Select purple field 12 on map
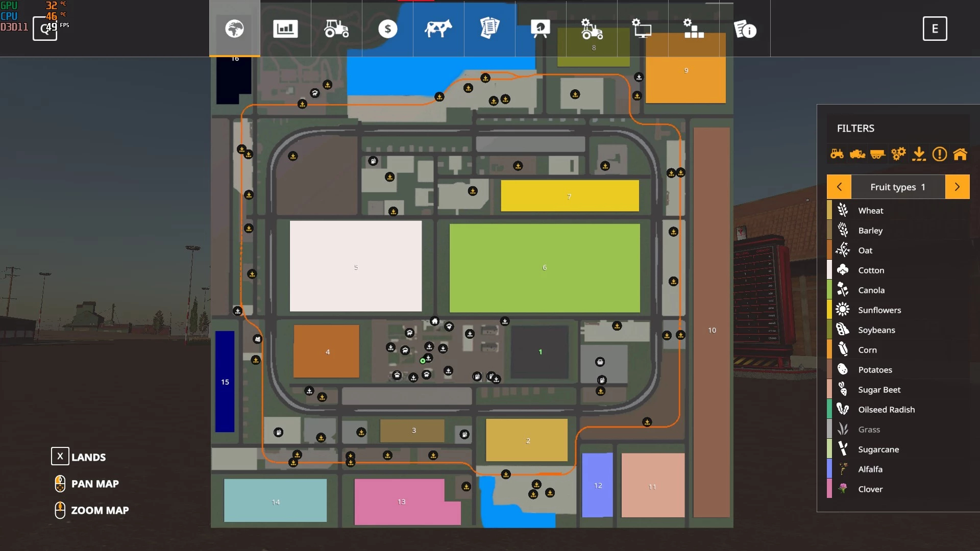 click(598, 485)
